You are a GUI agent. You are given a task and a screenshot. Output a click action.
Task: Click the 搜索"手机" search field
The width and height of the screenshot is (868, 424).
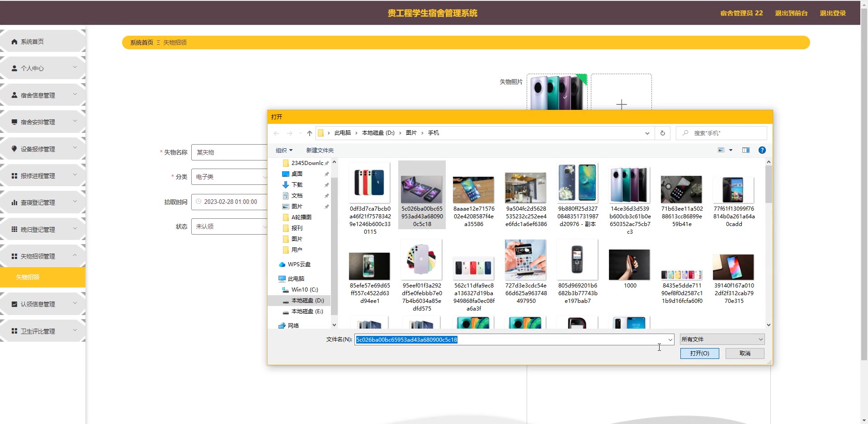[x=722, y=133]
